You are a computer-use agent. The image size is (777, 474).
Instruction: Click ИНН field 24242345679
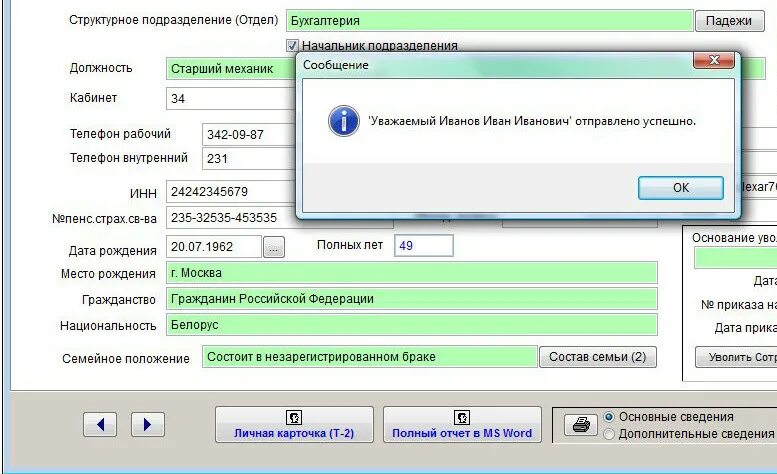(231, 192)
